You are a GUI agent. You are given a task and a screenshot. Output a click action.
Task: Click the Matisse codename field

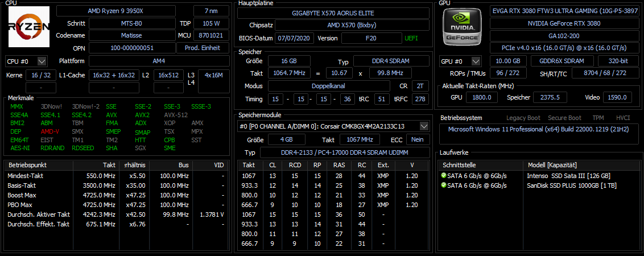132,36
